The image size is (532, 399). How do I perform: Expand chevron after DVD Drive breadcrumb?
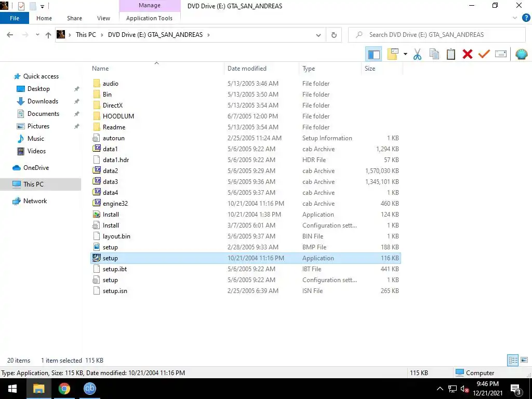(x=208, y=35)
